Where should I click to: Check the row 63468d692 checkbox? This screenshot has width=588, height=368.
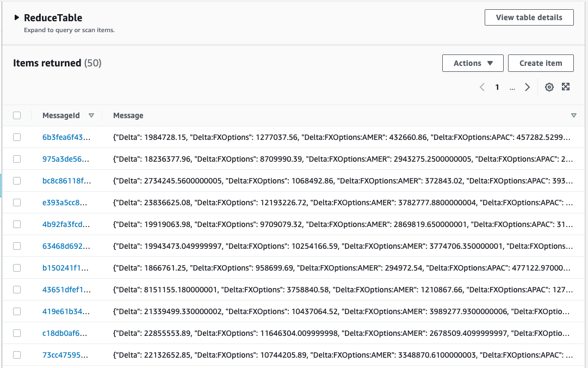(x=17, y=246)
